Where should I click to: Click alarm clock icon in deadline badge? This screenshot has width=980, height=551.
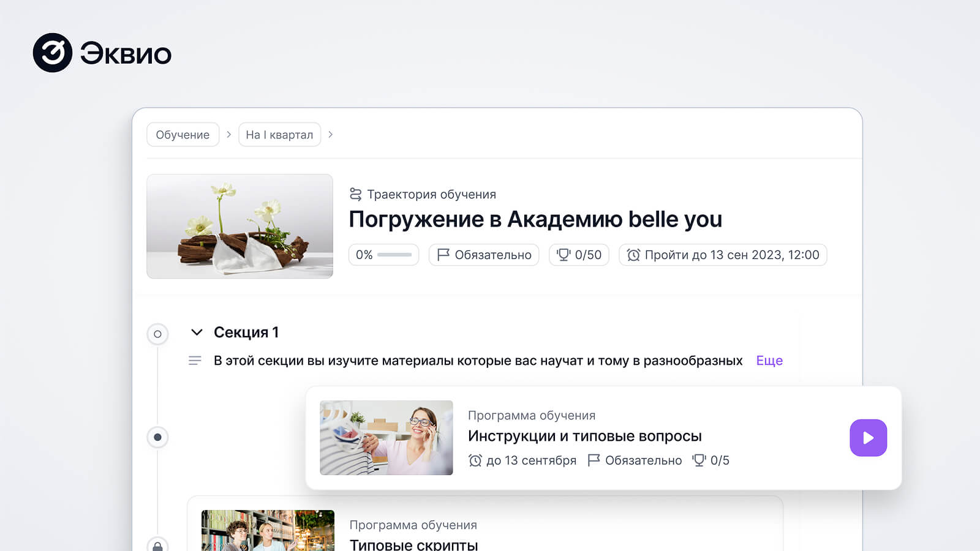pyautogui.click(x=633, y=255)
